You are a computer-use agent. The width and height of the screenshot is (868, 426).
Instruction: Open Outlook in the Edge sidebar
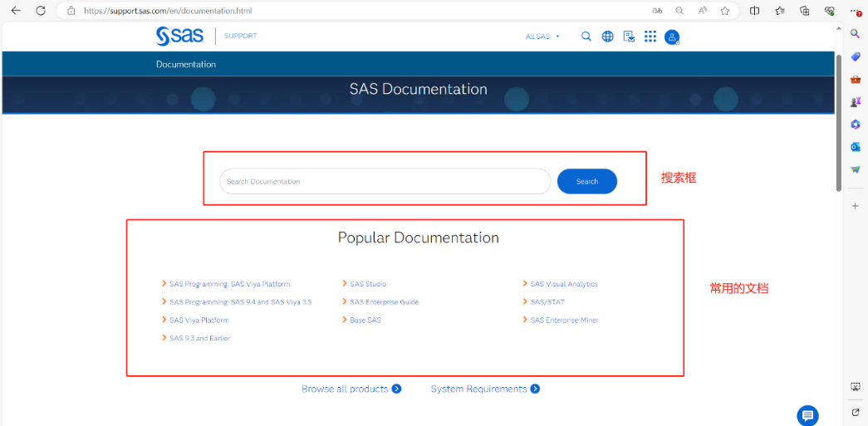[x=856, y=147]
